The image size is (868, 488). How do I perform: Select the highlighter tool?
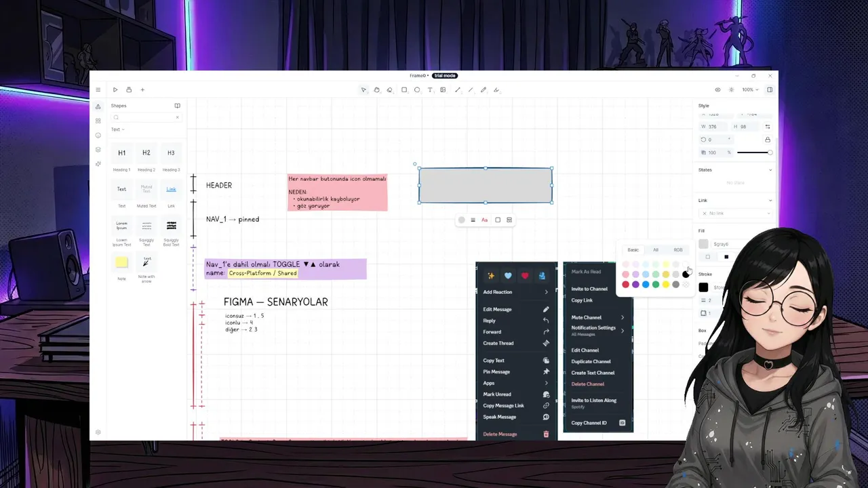496,89
